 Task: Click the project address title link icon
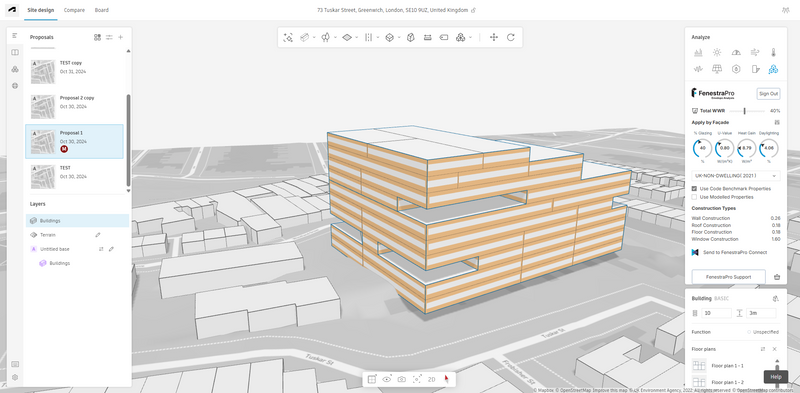click(473, 10)
